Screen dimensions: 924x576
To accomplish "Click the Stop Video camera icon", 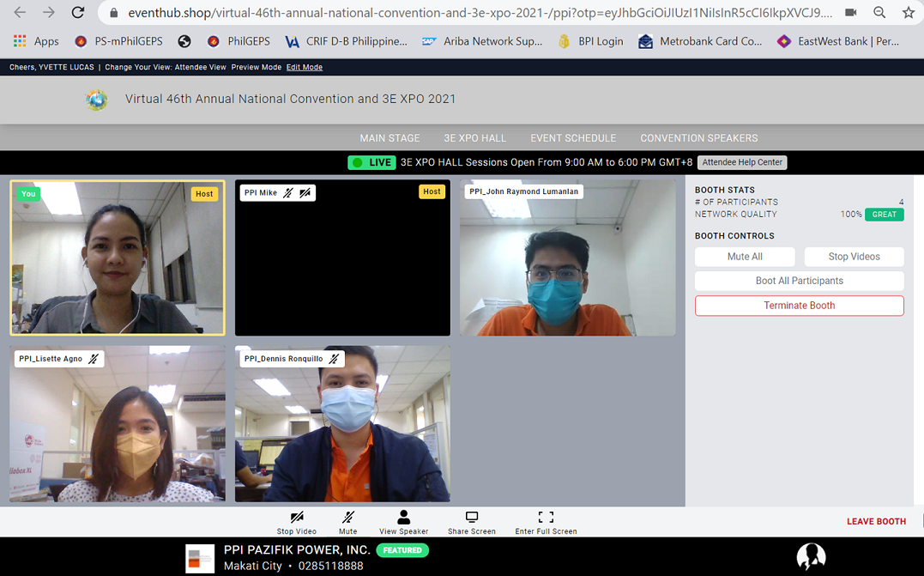I will pos(297,517).
